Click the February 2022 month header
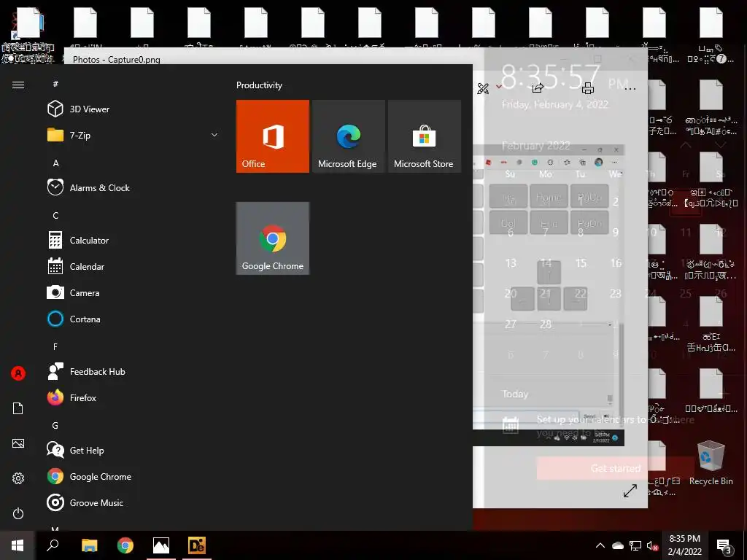 [536, 146]
